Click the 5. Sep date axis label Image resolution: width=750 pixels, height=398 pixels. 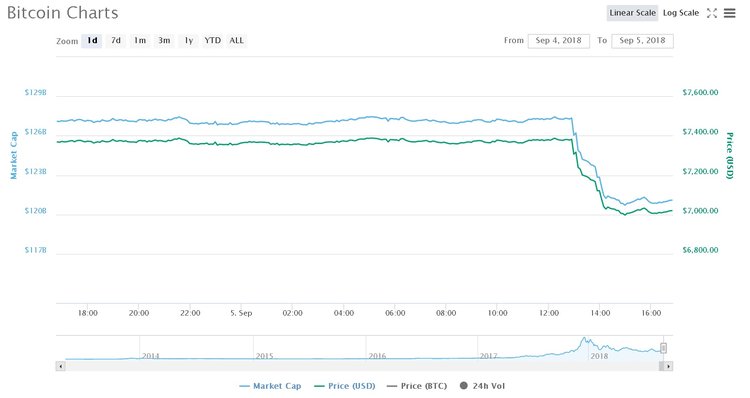click(x=241, y=313)
